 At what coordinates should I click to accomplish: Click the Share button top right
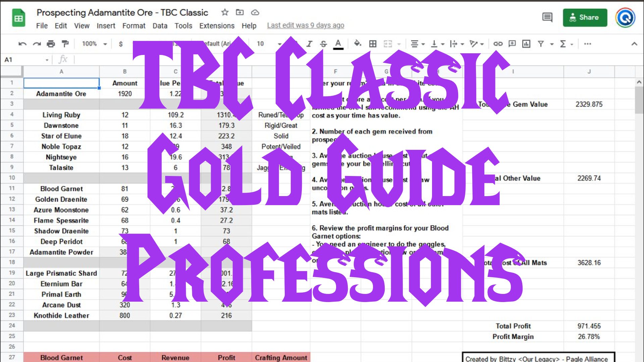pyautogui.click(x=584, y=17)
